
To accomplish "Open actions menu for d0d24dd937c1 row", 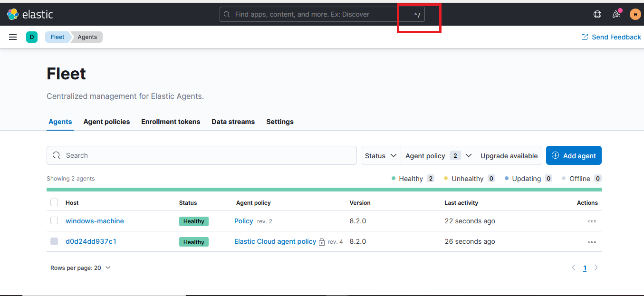I will click(x=592, y=242).
